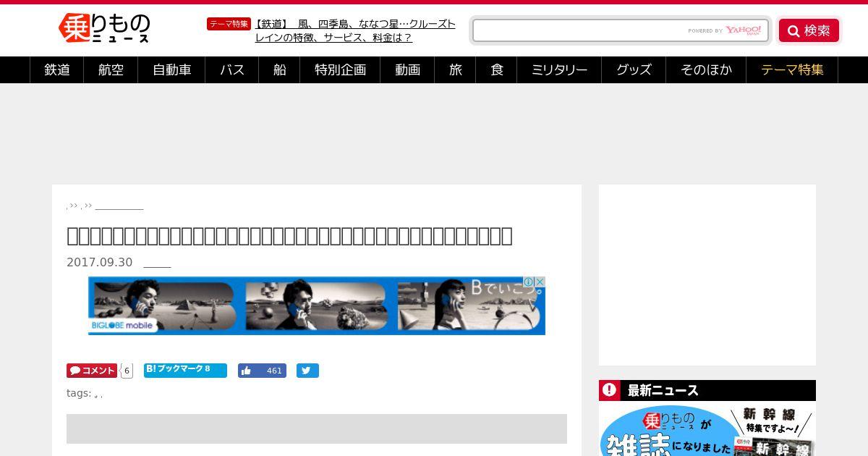This screenshot has width=868, height=456.
Task: Open the yellow テーマ特集 menu item
Action: 792,70
